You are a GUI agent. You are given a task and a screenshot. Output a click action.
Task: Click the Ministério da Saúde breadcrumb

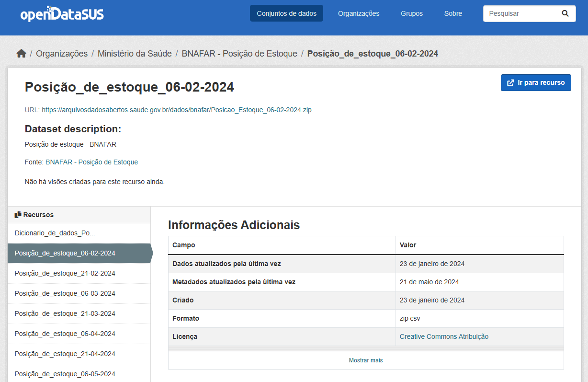tap(135, 54)
